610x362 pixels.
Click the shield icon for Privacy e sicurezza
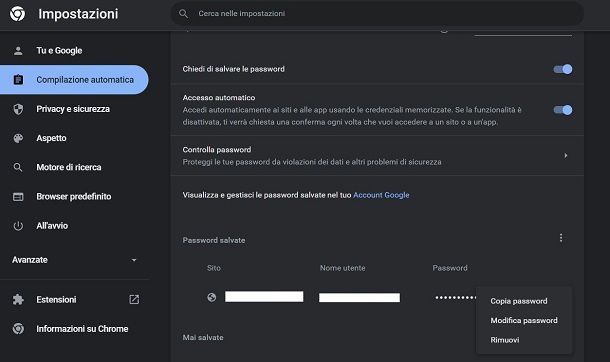click(x=18, y=109)
